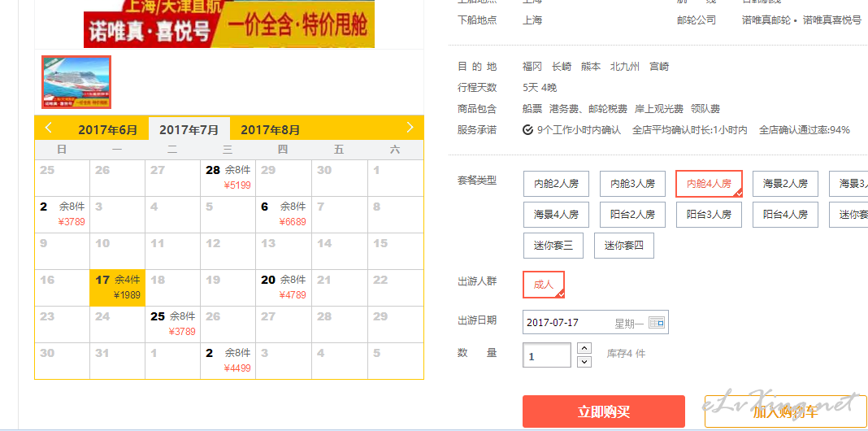
Task: Click the 诺唯真·喜悦号 promotional banner
Action: click(x=229, y=24)
